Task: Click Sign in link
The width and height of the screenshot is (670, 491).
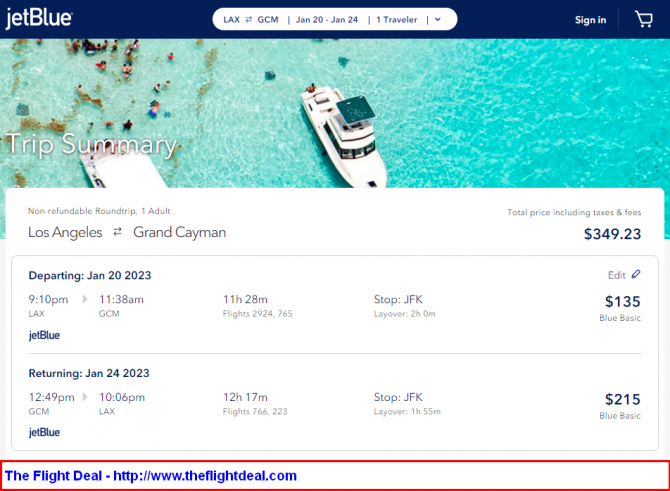Action: [590, 20]
